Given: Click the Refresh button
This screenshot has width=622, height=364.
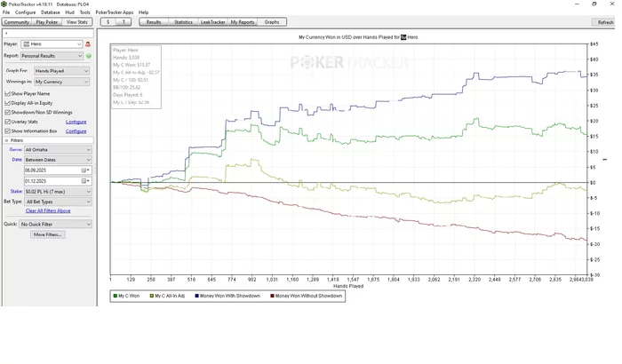Looking at the screenshot, I should click(604, 22).
